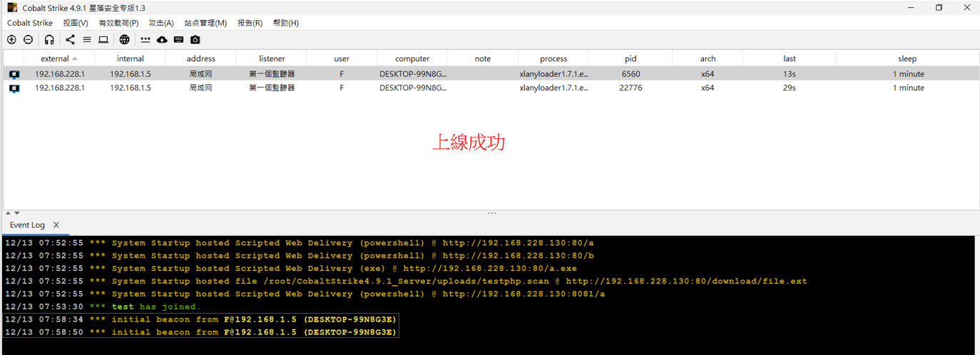Open the 报告(R) menu
Image resolution: width=980 pixels, height=355 pixels.
(x=250, y=23)
